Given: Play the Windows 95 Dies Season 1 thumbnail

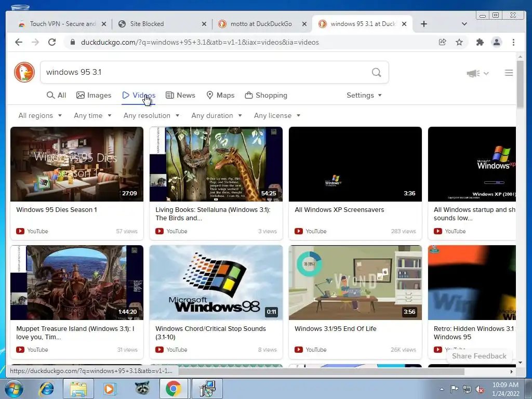Looking at the screenshot, I should click(x=77, y=164).
